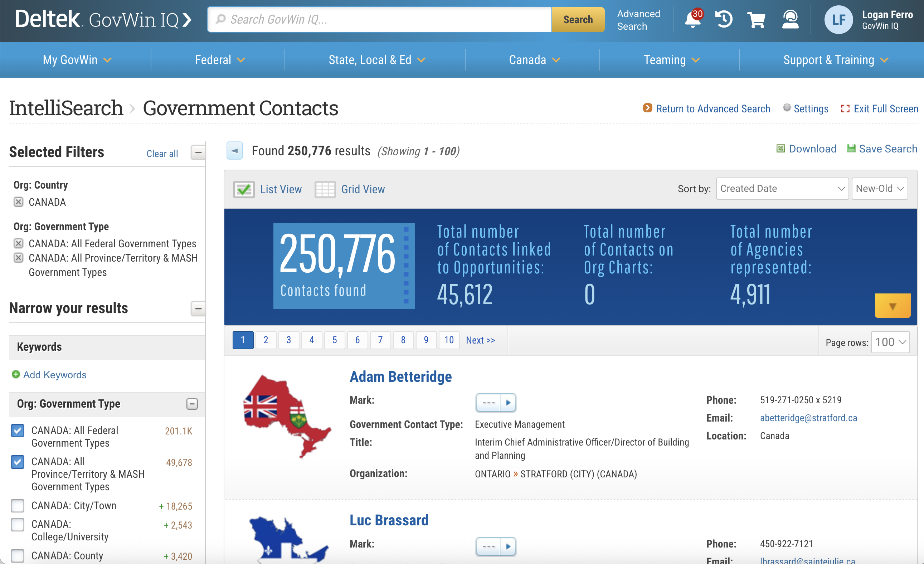Uncheck CANADA: All Federal Government Types checkbox
Screen dimensions: 924x564
(17, 430)
